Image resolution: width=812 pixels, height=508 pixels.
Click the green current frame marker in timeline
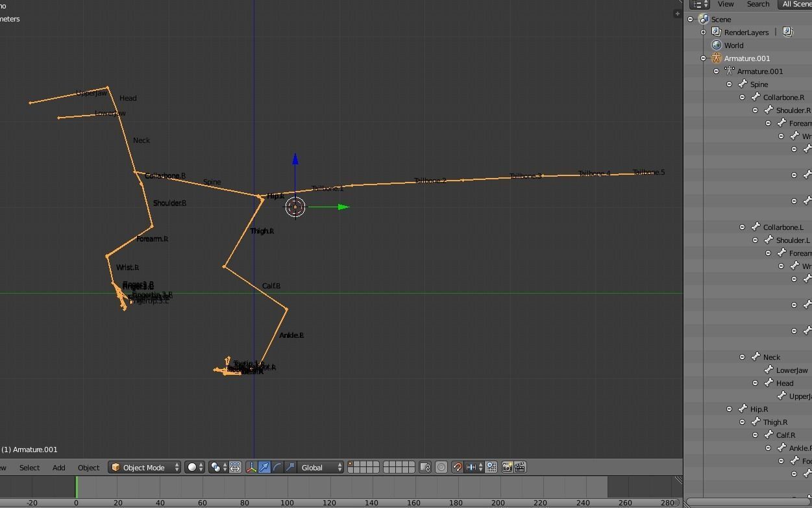pyautogui.click(x=76, y=487)
